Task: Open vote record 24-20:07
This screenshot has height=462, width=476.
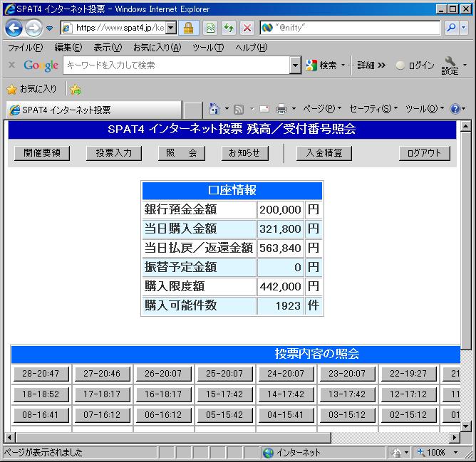Action: click(286, 374)
